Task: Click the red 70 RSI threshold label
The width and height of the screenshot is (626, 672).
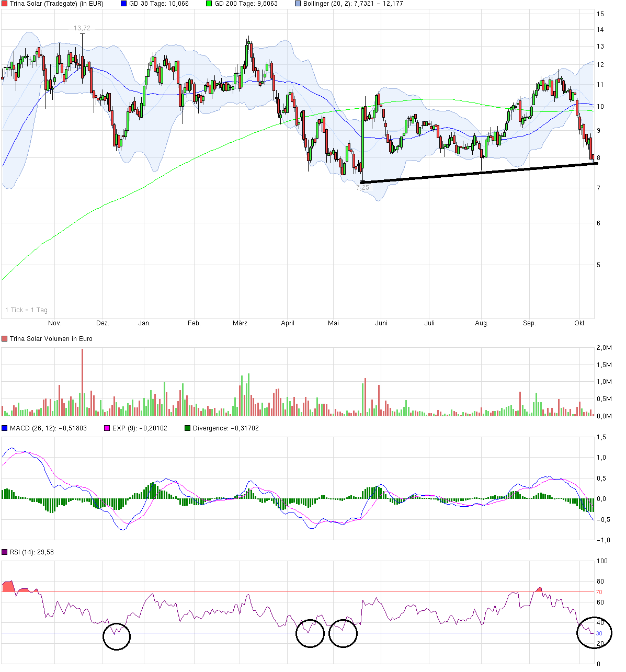Action: 599,592
